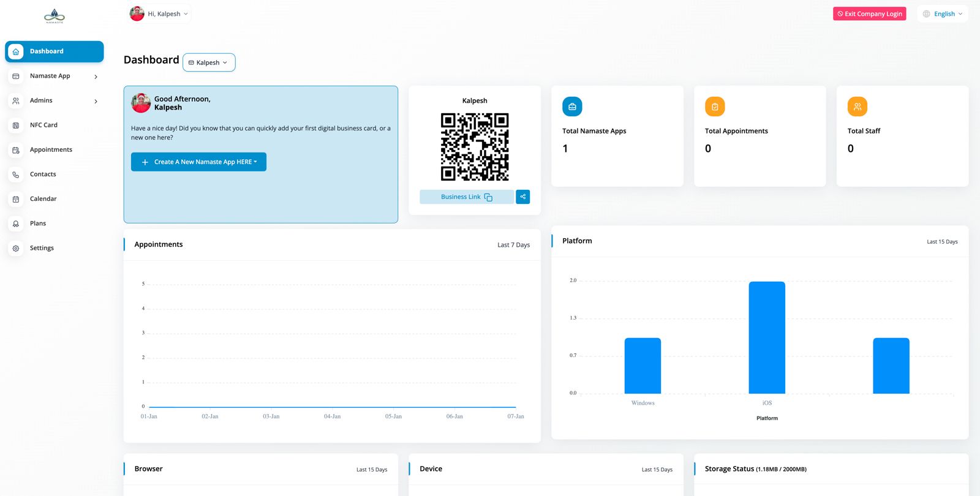Click the Total Appointments clipboard icon

(715, 107)
